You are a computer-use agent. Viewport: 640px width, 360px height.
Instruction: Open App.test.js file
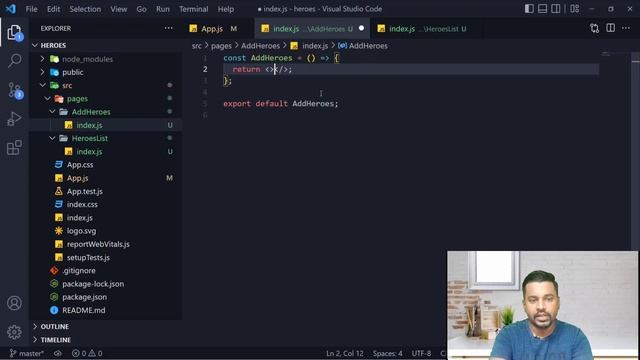[x=106, y=191]
